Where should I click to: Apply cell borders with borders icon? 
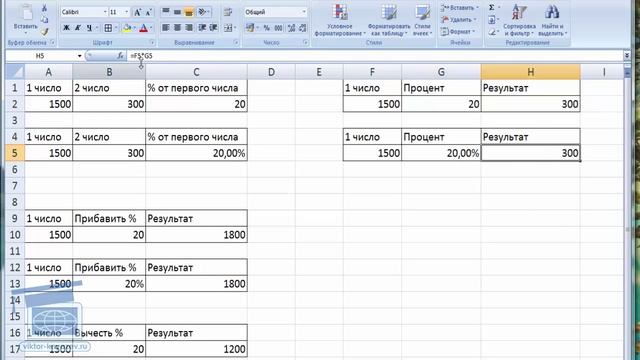click(108, 28)
